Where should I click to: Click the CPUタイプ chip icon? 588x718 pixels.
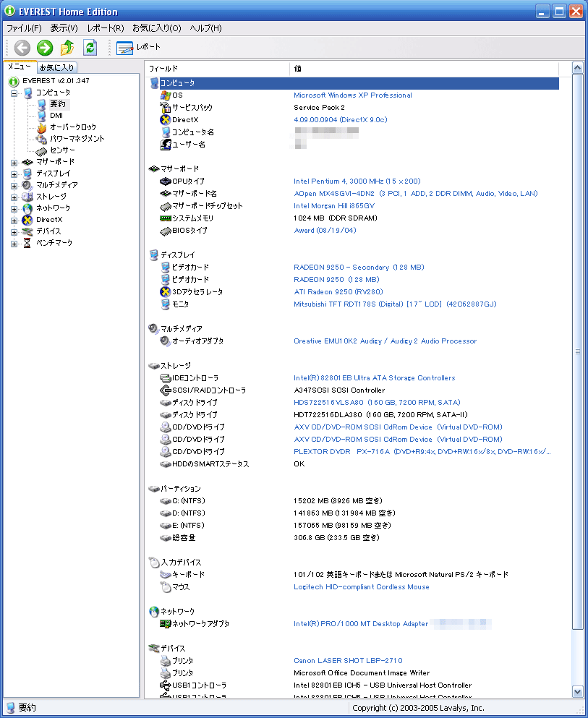[166, 181]
